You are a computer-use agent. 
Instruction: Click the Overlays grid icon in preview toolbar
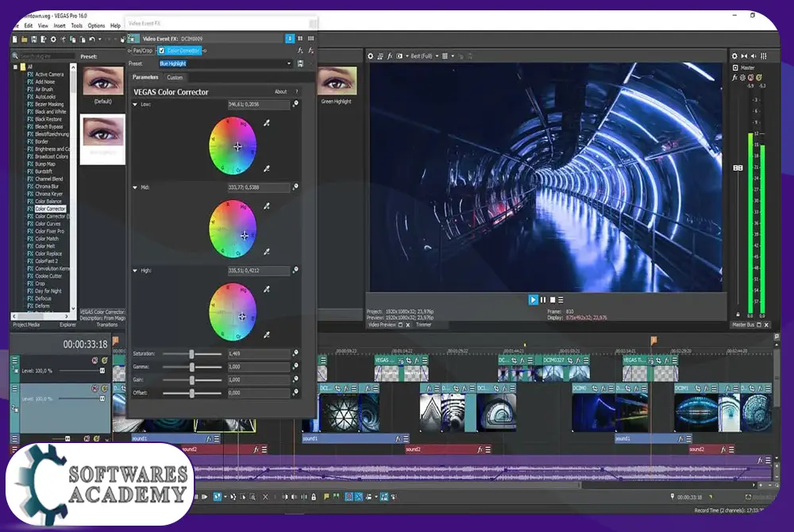tap(445, 56)
